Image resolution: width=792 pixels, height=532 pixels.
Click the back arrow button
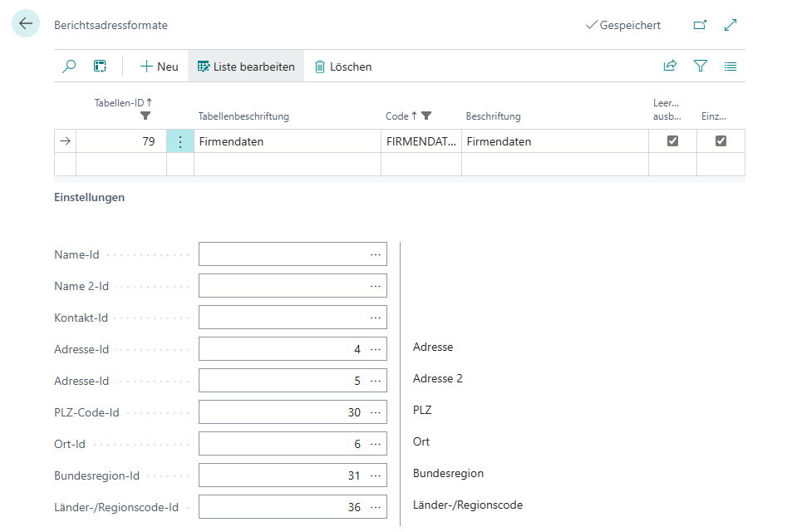click(25, 24)
